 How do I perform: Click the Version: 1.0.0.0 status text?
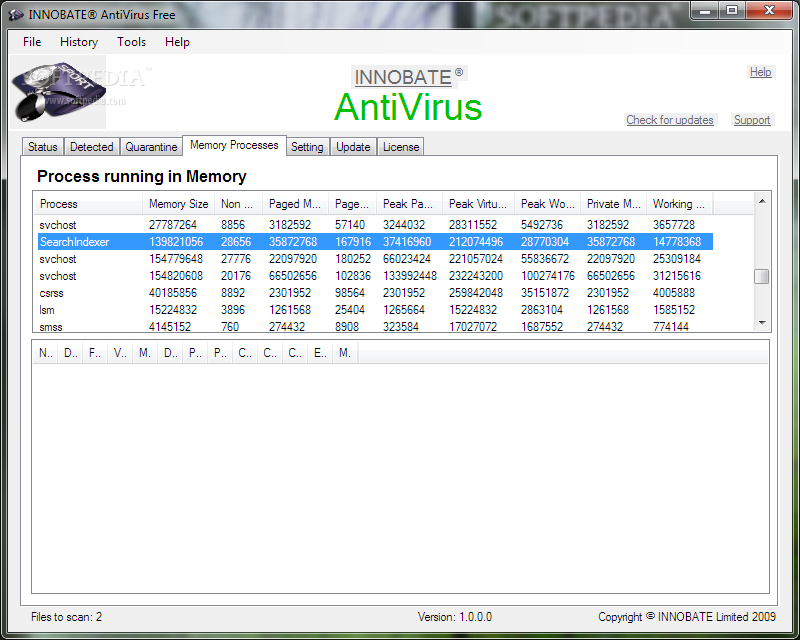pos(455,617)
